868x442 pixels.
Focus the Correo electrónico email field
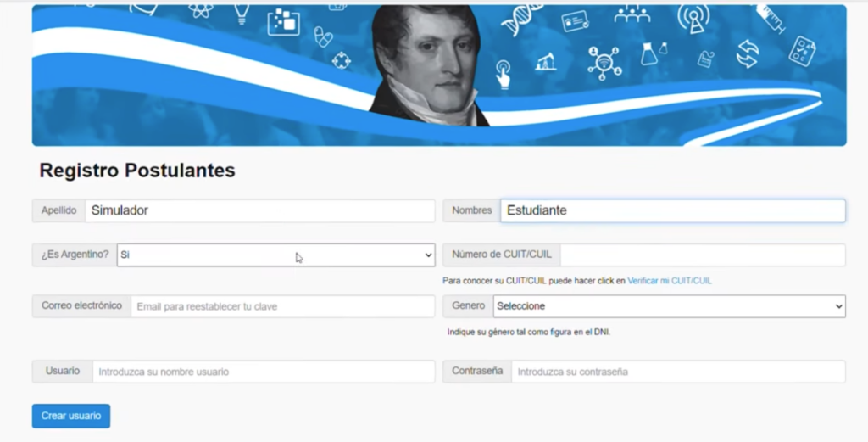point(283,306)
